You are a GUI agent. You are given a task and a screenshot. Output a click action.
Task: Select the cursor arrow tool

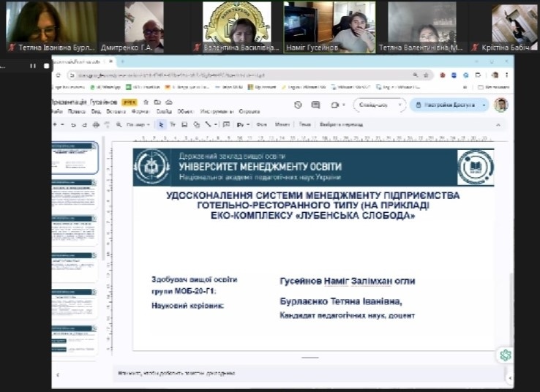[x=162, y=125]
